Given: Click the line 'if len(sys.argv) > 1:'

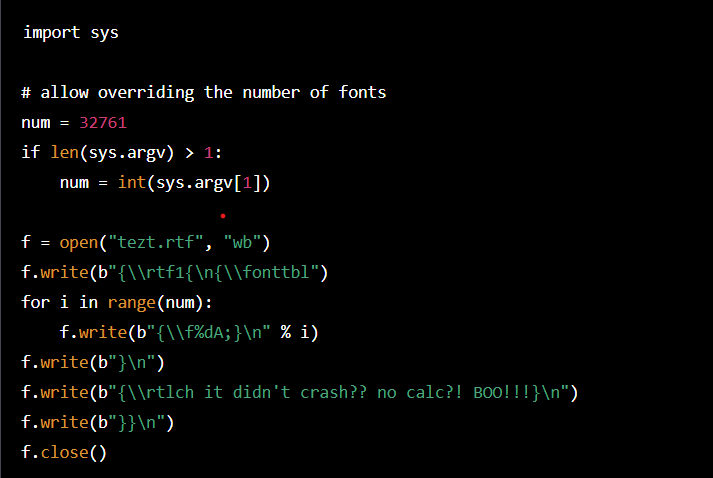Looking at the screenshot, I should [x=121, y=153].
